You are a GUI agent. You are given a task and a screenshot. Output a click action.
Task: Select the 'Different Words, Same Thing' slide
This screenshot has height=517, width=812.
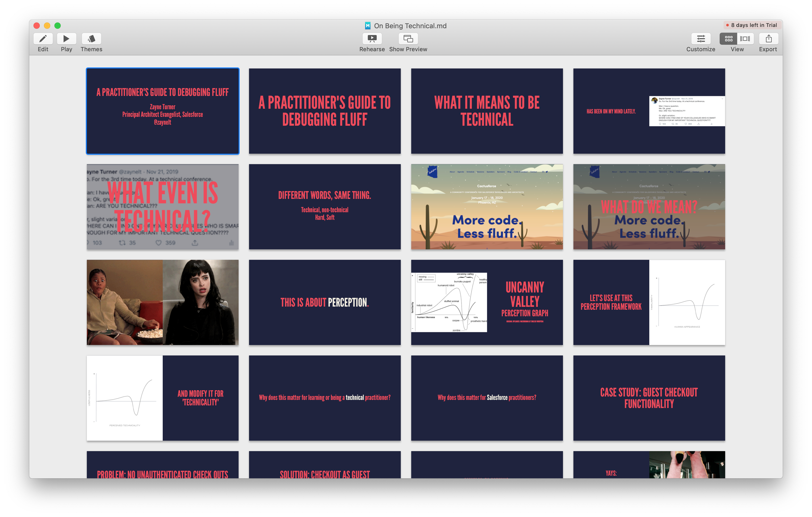[324, 206]
